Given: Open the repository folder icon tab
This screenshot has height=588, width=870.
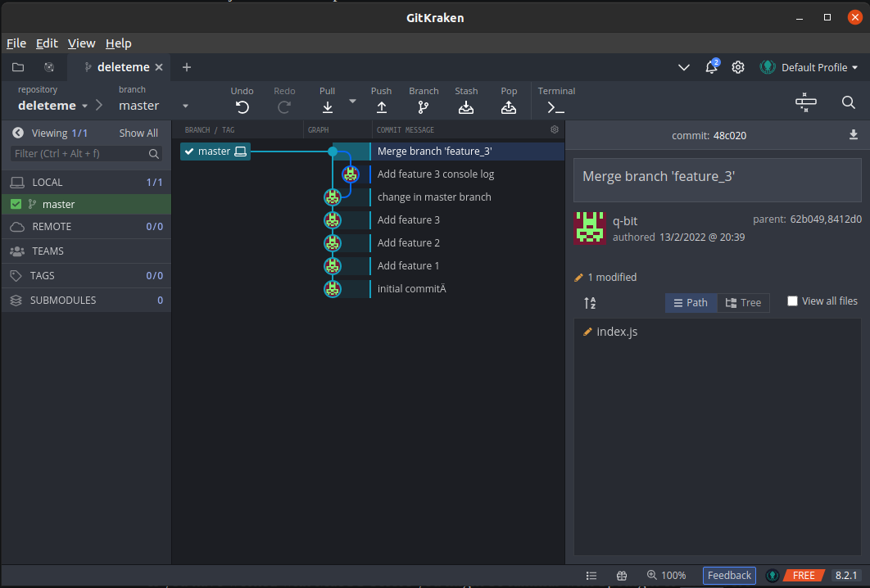Looking at the screenshot, I should (18, 67).
